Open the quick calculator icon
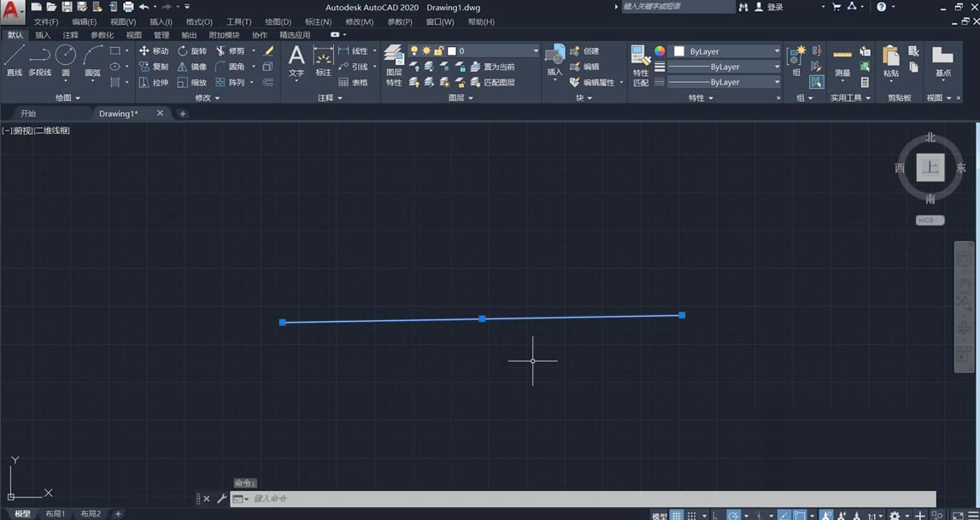This screenshot has width=980, height=520. point(865,83)
